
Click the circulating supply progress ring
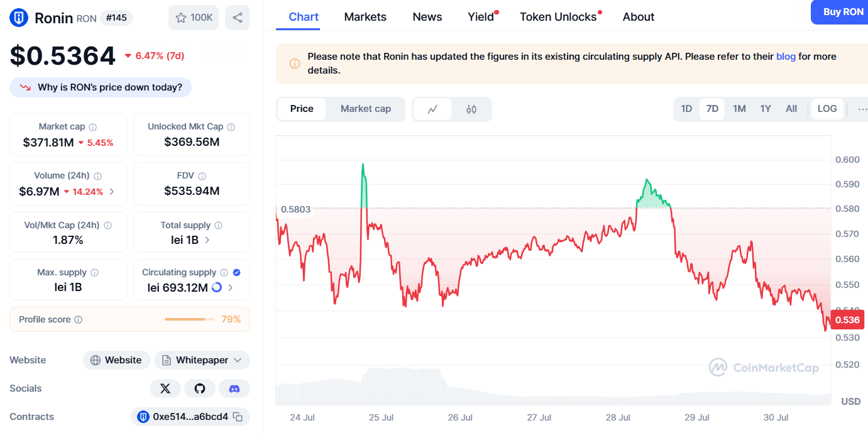tap(217, 287)
